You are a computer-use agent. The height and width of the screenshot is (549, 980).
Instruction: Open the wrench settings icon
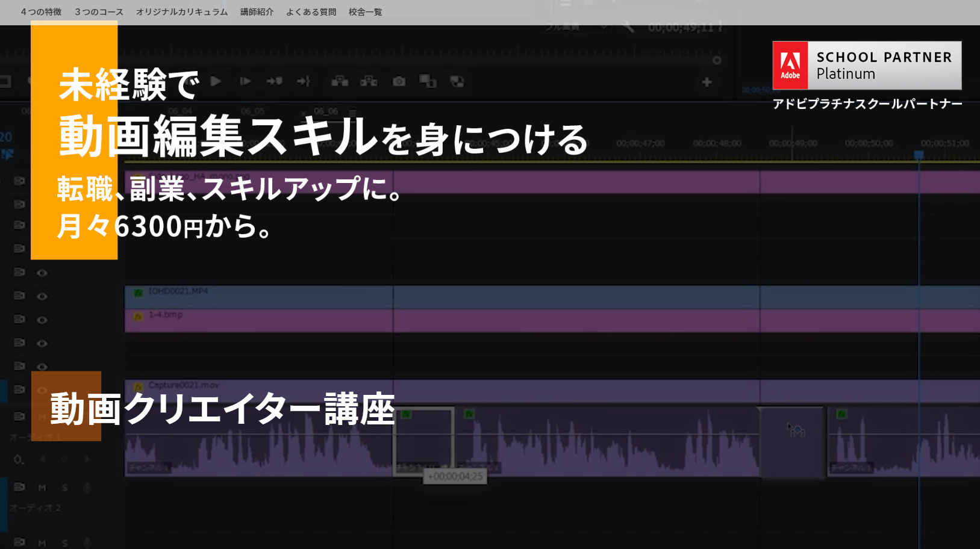pos(628,27)
